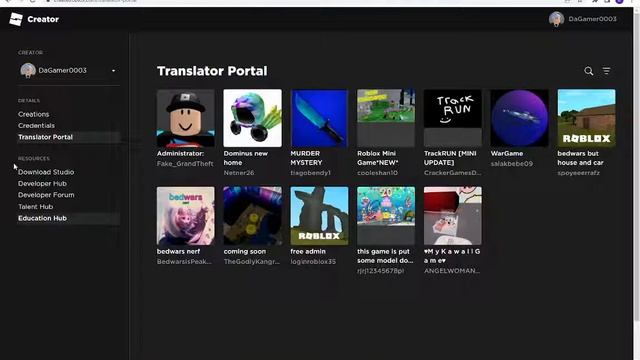Open the 'this game is put some model' thumbnail
640x360 pixels.
pos(386,216)
